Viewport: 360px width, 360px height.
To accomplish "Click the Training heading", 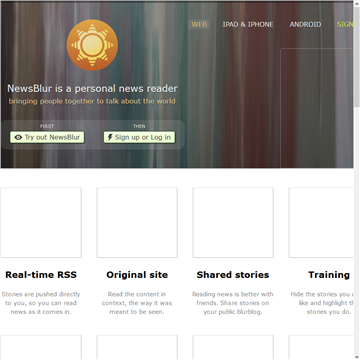I will pos(329,275).
